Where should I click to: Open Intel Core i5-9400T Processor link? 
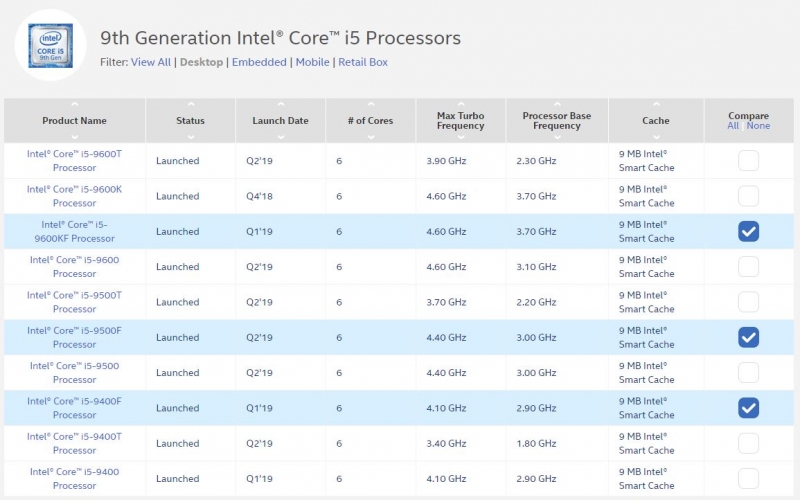(74, 443)
